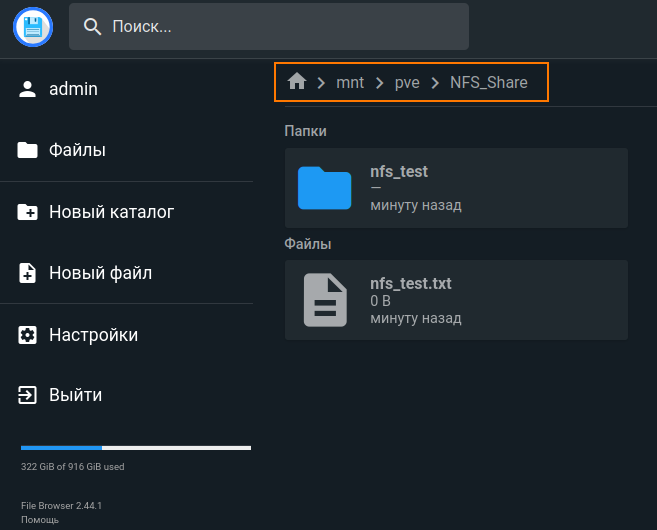Screen dimensions: 657x530
Task: Open the Помощь help link
Action: [x=40, y=520]
